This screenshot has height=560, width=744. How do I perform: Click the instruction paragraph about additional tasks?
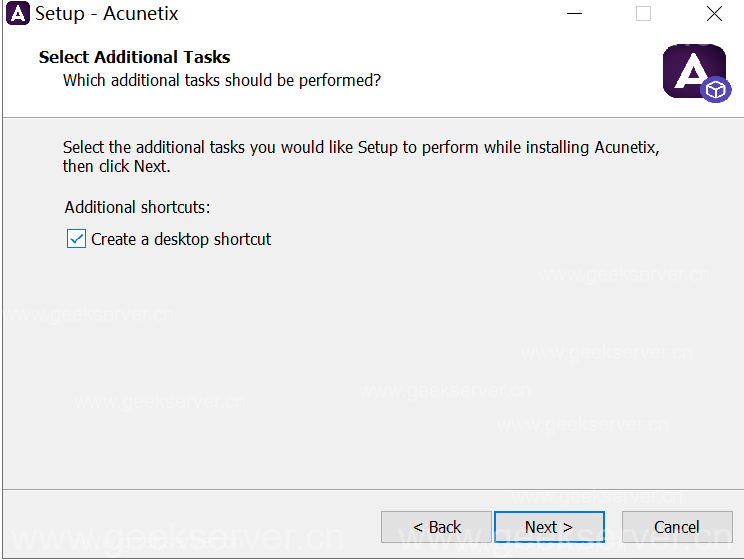point(360,156)
